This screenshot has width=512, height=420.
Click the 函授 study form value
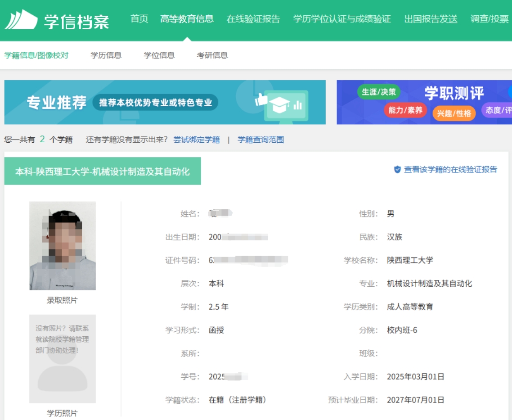[x=216, y=330]
